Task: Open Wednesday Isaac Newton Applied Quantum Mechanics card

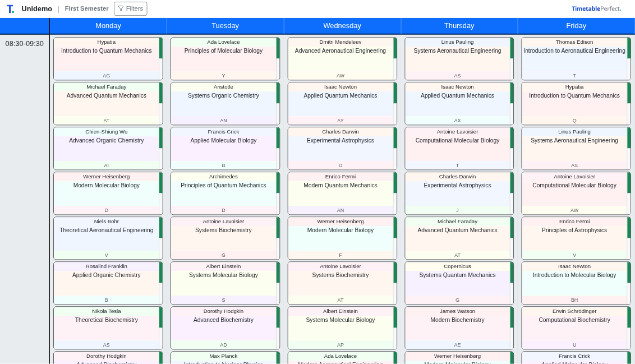Action: 342,104
